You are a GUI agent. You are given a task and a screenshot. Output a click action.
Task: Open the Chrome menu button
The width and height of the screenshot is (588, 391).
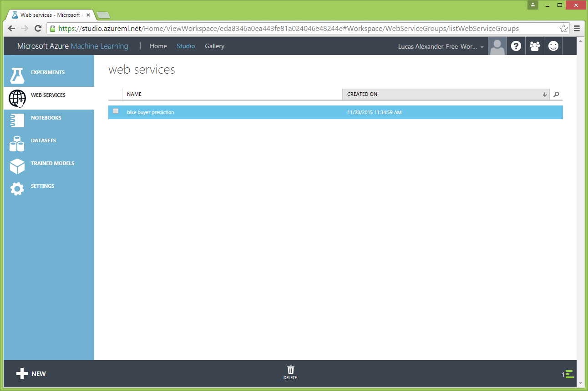577,29
